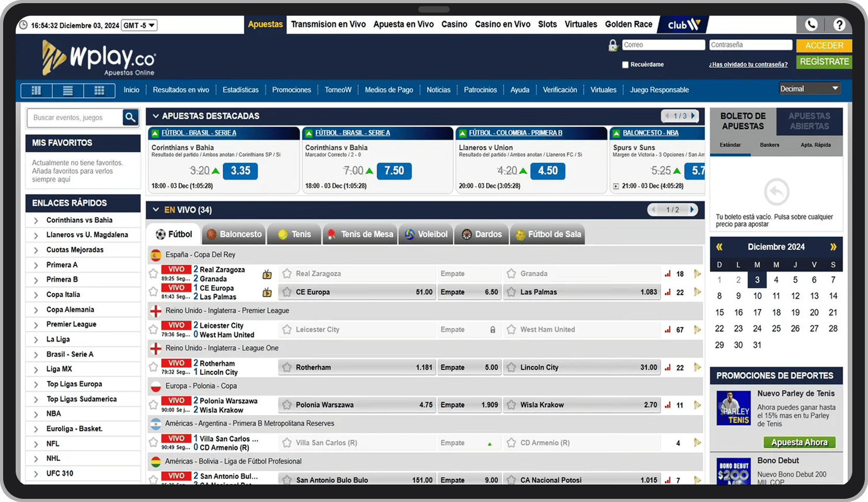Open the question mark help icon
This screenshot has height=502, width=868.
(839, 25)
